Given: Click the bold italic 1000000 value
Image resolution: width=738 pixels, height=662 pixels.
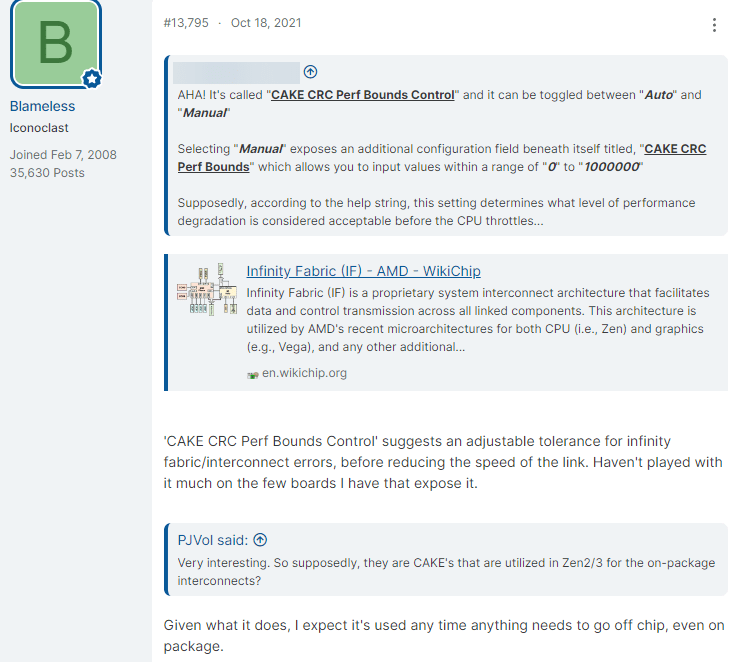Looking at the screenshot, I should pyautogui.click(x=612, y=167).
